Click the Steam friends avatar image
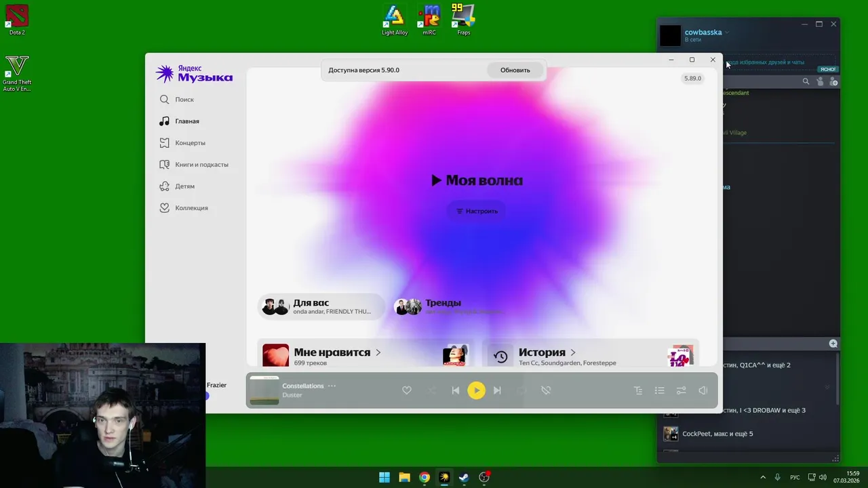The image size is (868, 488). (670, 35)
